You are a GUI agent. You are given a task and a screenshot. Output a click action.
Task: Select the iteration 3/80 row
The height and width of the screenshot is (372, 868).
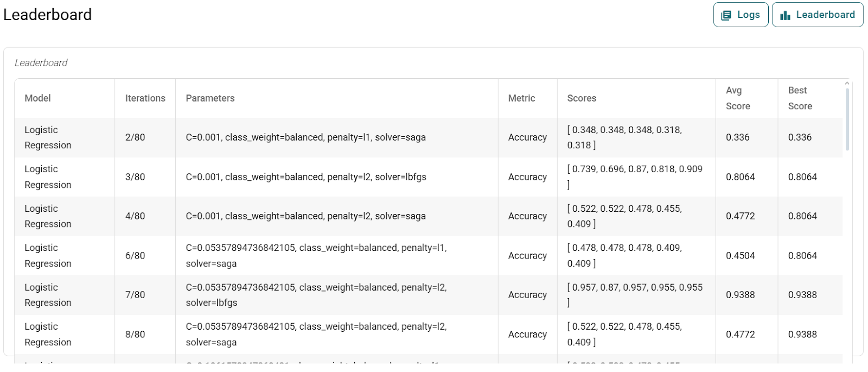[x=135, y=177]
